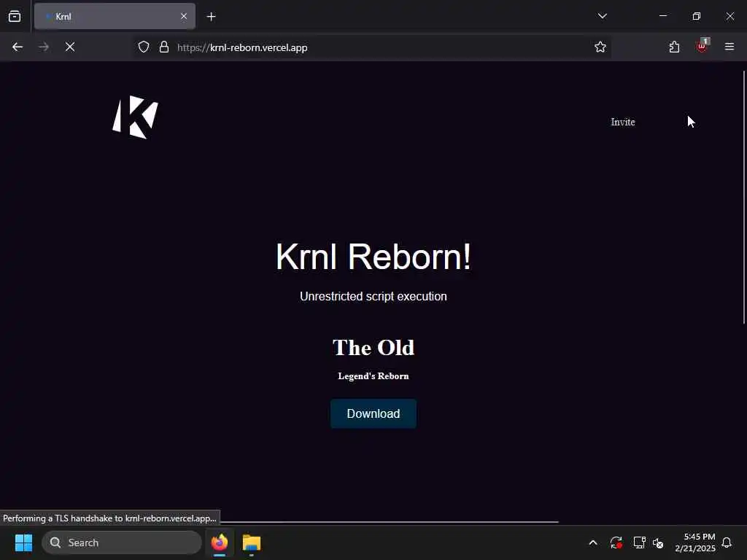Restore down the Firefox window

(x=697, y=16)
